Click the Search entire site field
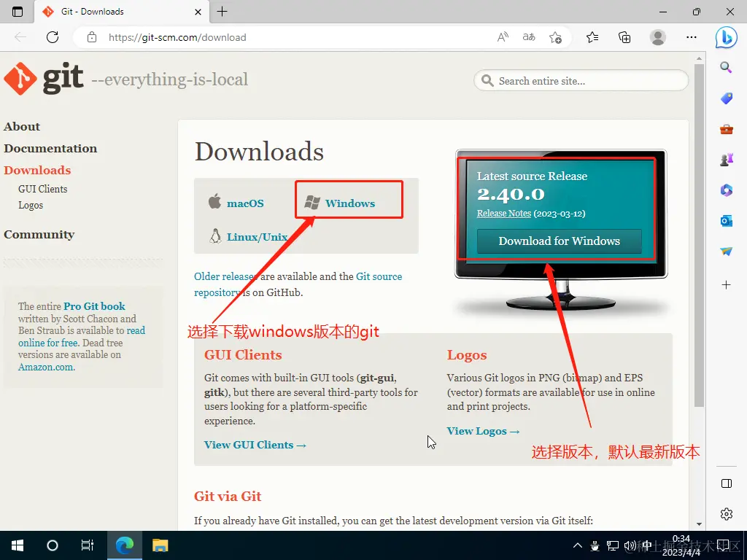The height and width of the screenshot is (560, 747). click(581, 80)
